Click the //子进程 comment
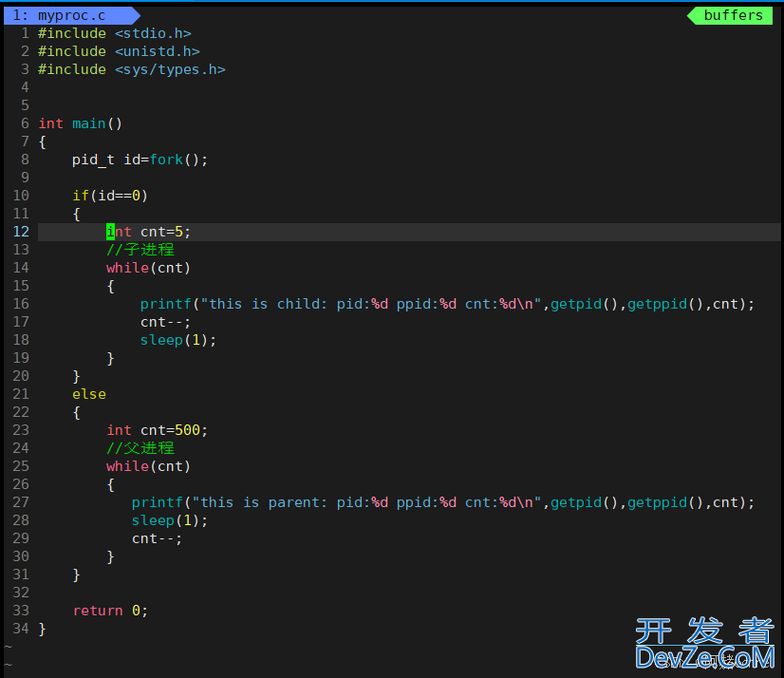This screenshot has width=784, height=678. click(140, 250)
